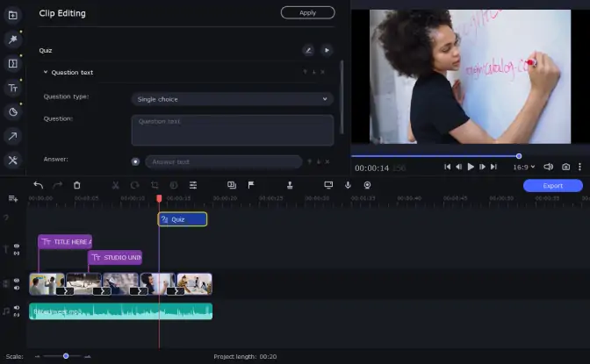Mute the video track audio
The width and height of the screenshot is (590, 364).
coord(17,288)
